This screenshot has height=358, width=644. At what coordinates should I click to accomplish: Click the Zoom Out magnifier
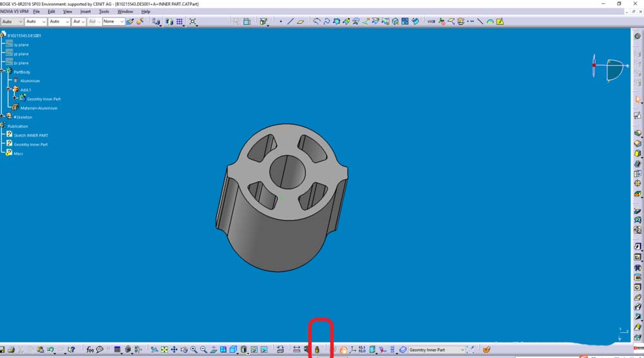click(x=204, y=350)
